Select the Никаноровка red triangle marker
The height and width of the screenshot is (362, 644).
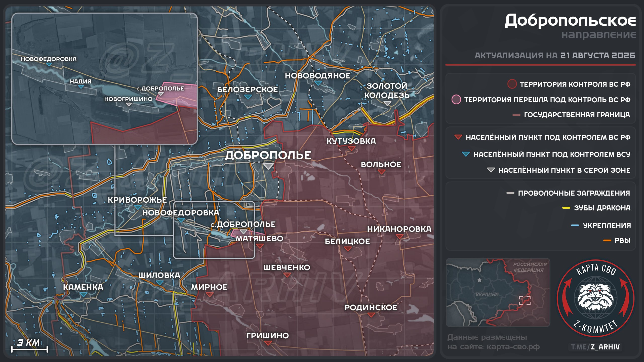400,237
